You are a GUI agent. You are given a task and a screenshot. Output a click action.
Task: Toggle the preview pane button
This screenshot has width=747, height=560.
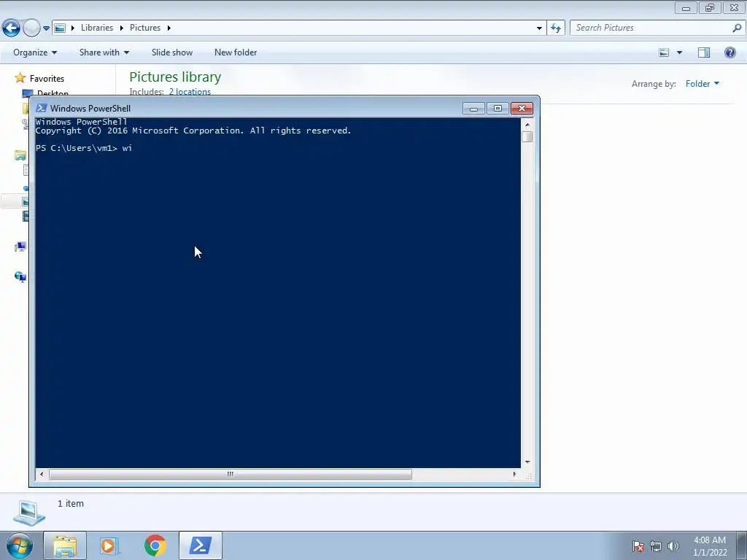point(704,52)
